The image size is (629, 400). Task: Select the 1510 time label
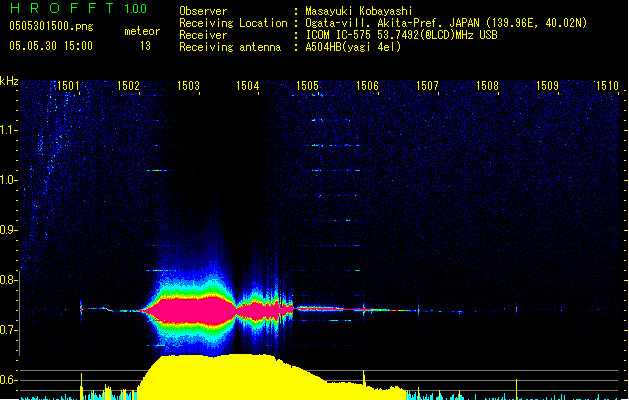pyautogui.click(x=607, y=86)
